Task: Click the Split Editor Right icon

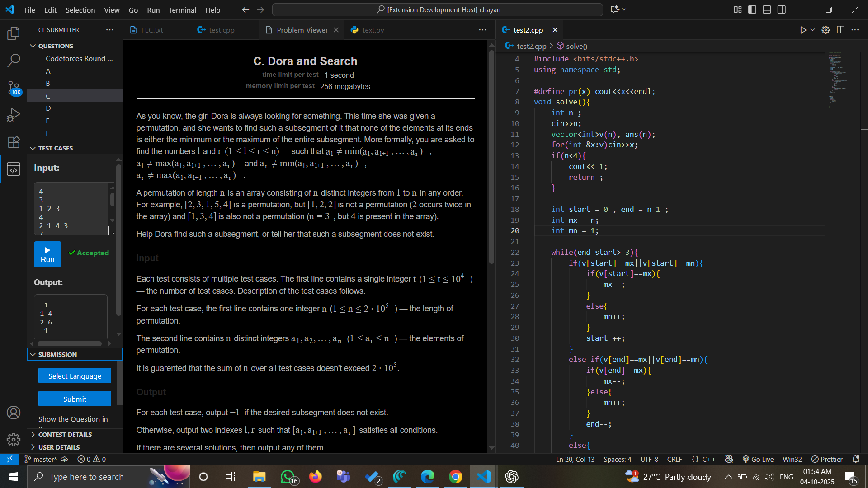Action: pyautogui.click(x=840, y=30)
